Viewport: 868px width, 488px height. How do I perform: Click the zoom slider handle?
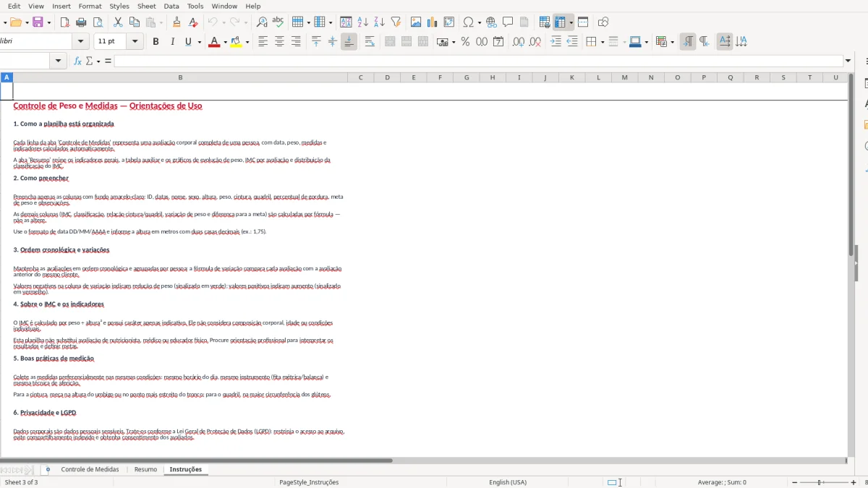pyautogui.click(x=820, y=482)
